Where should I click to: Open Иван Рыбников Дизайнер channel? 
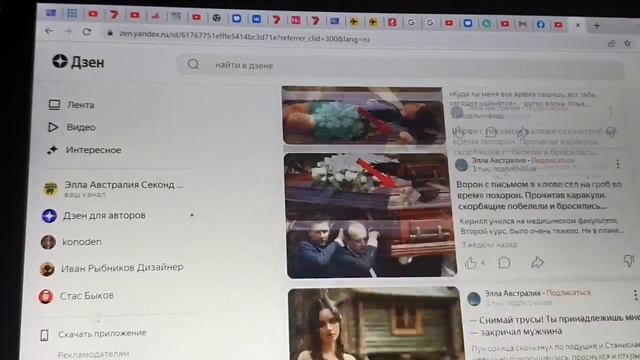click(x=122, y=268)
